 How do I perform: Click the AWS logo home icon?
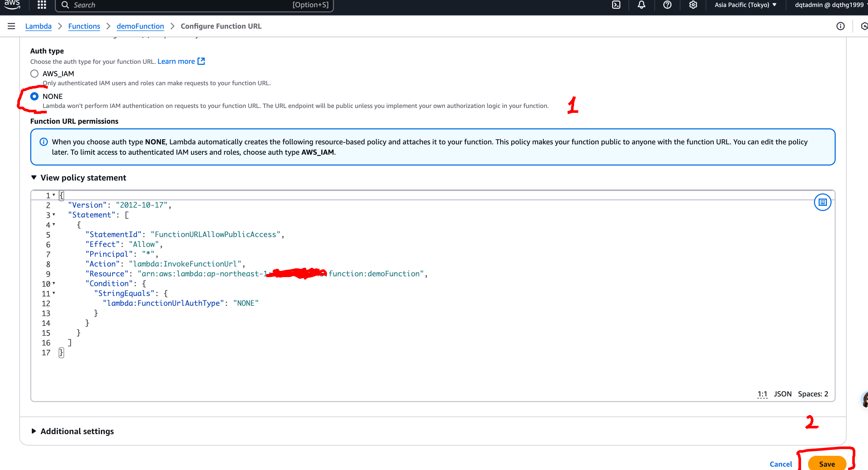coord(12,4)
